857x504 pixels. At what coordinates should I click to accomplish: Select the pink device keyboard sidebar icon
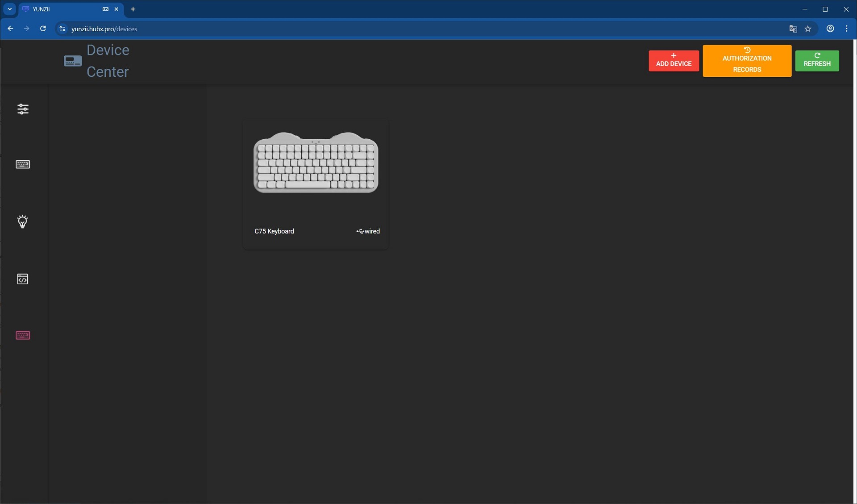click(x=23, y=335)
